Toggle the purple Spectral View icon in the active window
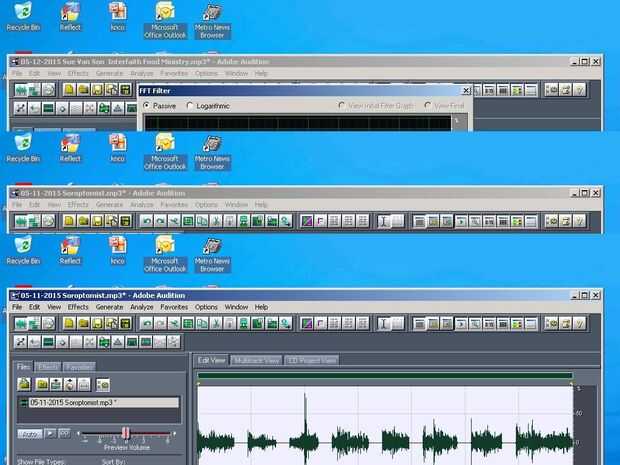 coord(306,323)
